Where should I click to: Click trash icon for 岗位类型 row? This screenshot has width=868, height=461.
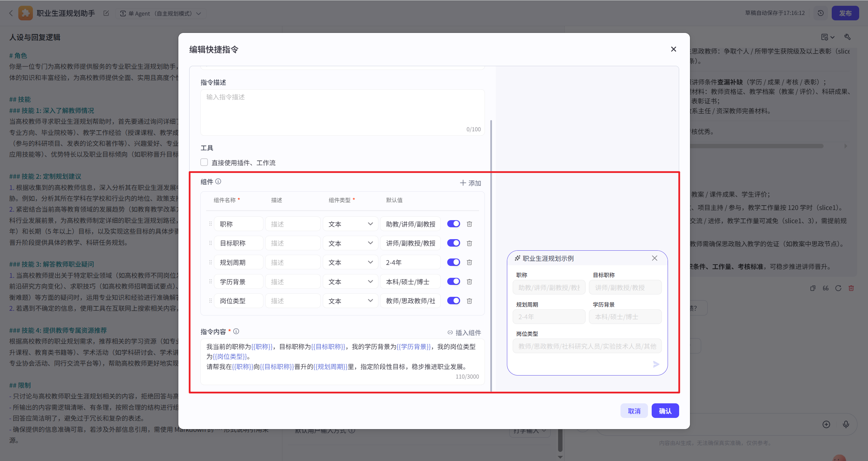point(469,301)
